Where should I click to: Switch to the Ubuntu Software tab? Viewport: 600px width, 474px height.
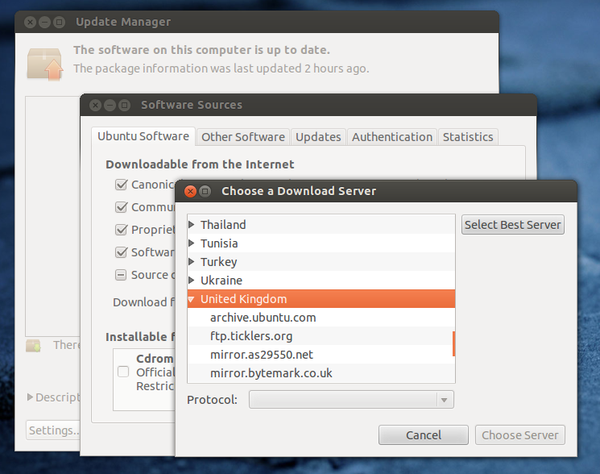143,136
